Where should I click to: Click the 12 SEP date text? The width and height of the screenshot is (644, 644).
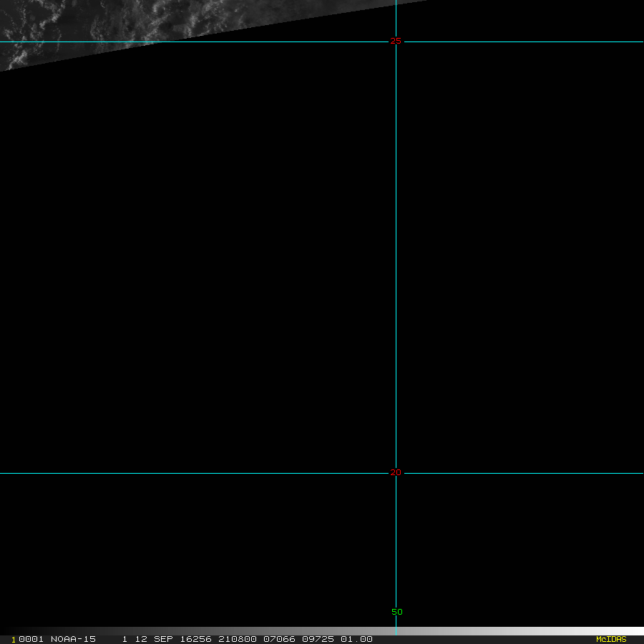coord(154,639)
